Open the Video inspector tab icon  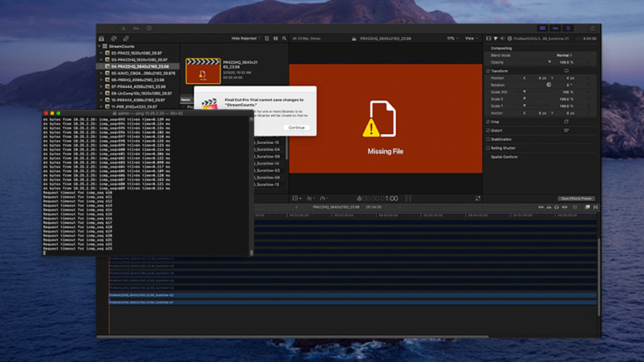point(488,39)
